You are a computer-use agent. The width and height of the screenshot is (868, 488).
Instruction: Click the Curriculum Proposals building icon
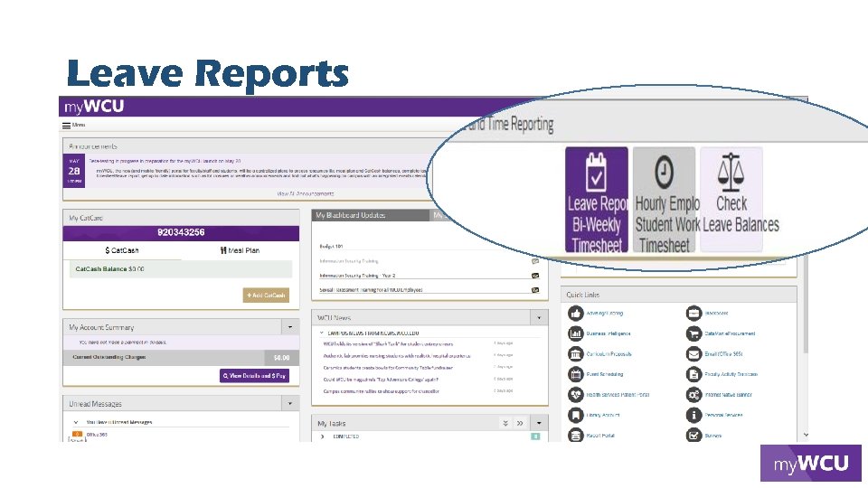(x=576, y=354)
